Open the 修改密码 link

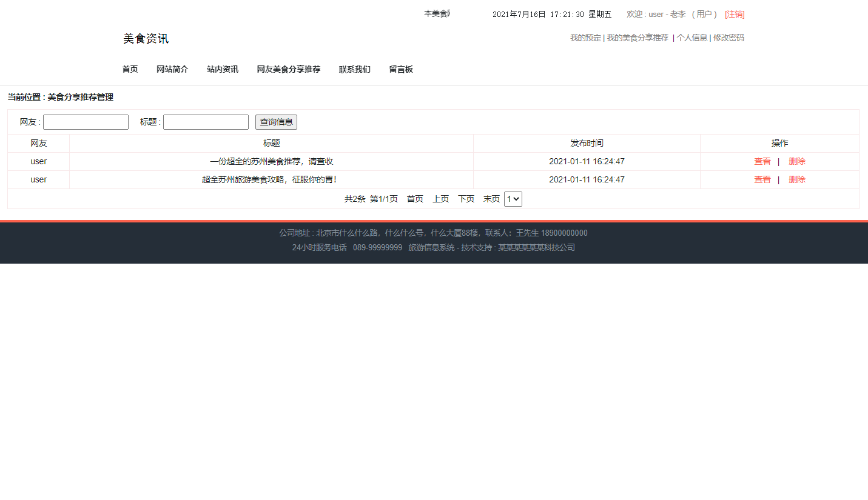click(x=728, y=38)
